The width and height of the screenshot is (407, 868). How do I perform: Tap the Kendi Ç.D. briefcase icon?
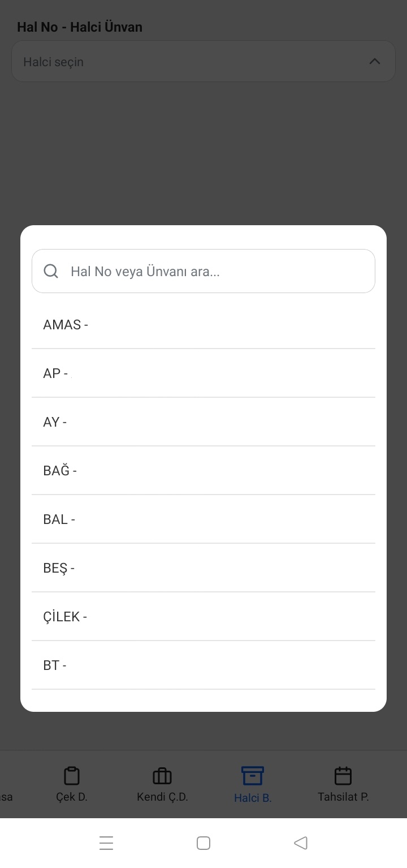tap(162, 776)
